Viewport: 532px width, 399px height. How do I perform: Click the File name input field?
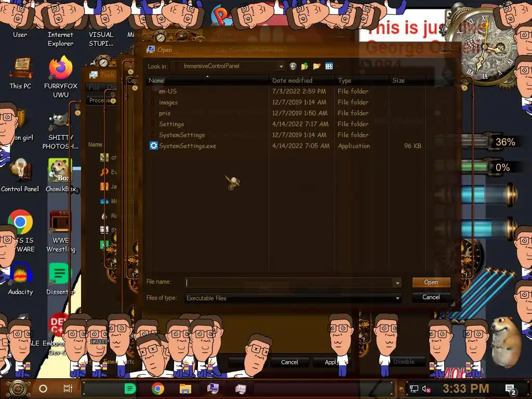pyautogui.click(x=289, y=282)
